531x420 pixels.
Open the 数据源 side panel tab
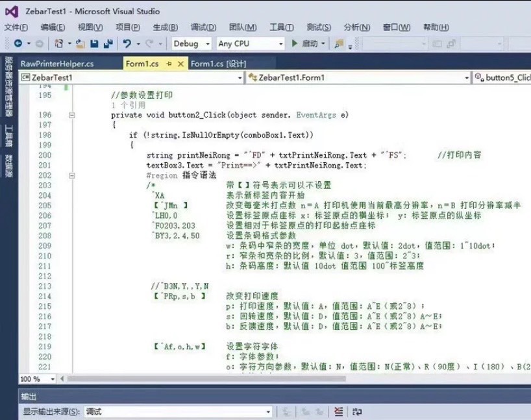point(8,166)
